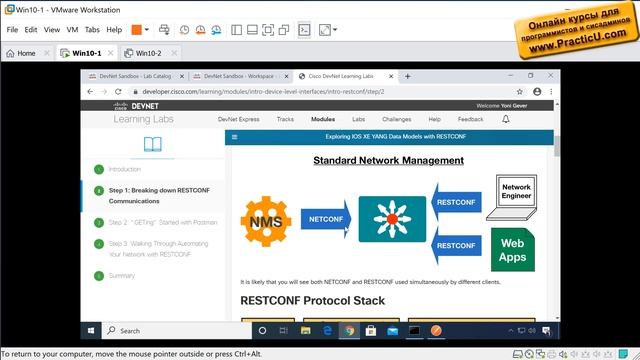Open a new browser tab

click(x=407, y=76)
